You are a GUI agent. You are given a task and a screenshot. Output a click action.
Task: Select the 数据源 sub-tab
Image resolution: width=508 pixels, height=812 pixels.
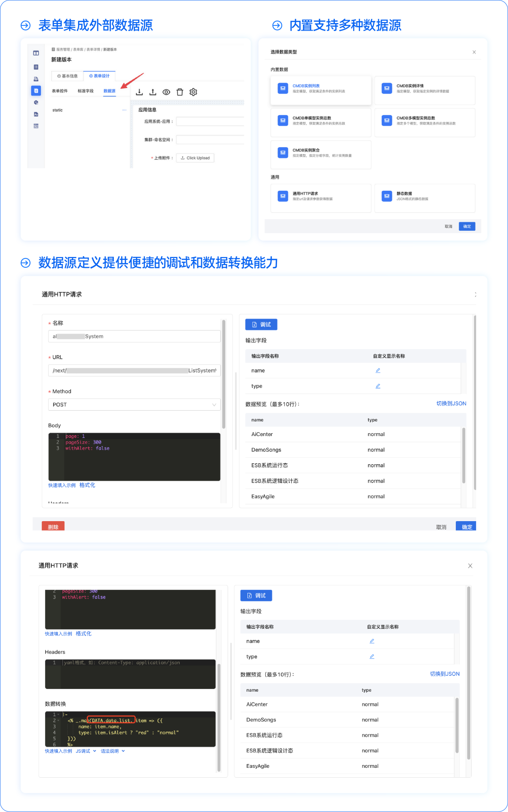(x=110, y=91)
